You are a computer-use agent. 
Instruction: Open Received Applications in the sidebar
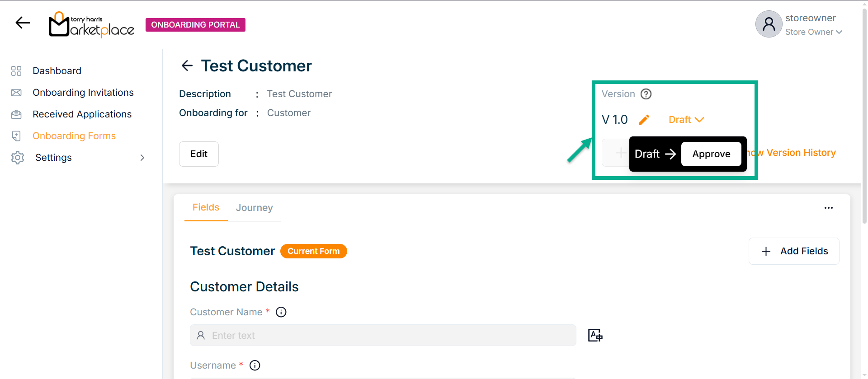[x=82, y=114]
